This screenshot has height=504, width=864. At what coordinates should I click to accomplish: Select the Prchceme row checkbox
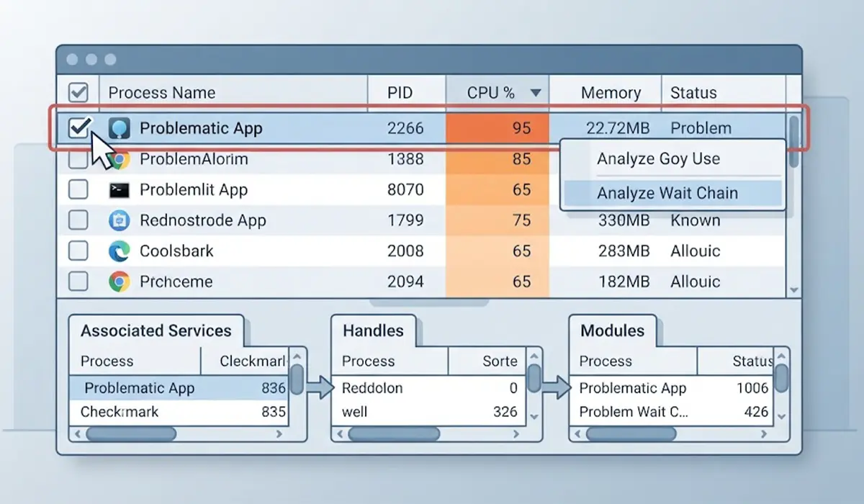click(78, 282)
